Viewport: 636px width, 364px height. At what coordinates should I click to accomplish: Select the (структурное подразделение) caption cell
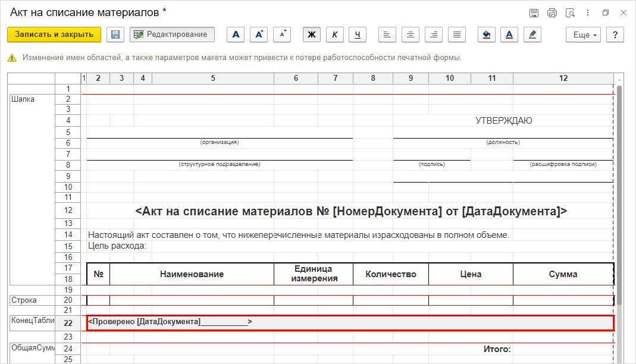[x=220, y=164]
